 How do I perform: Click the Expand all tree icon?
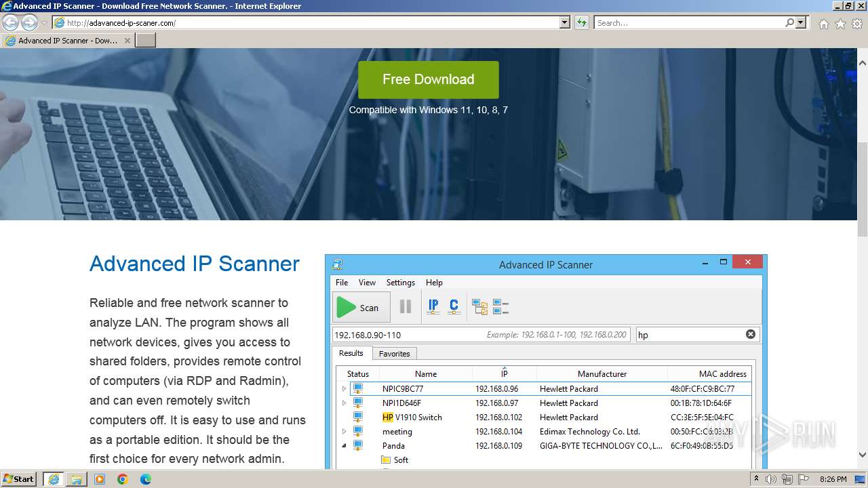pyautogui.click(x=480, y=308)
